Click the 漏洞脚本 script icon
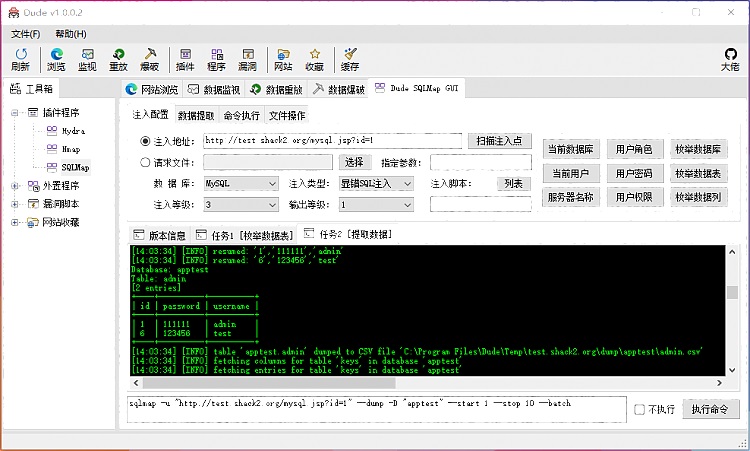750x451 pixels. pos(33,204)
